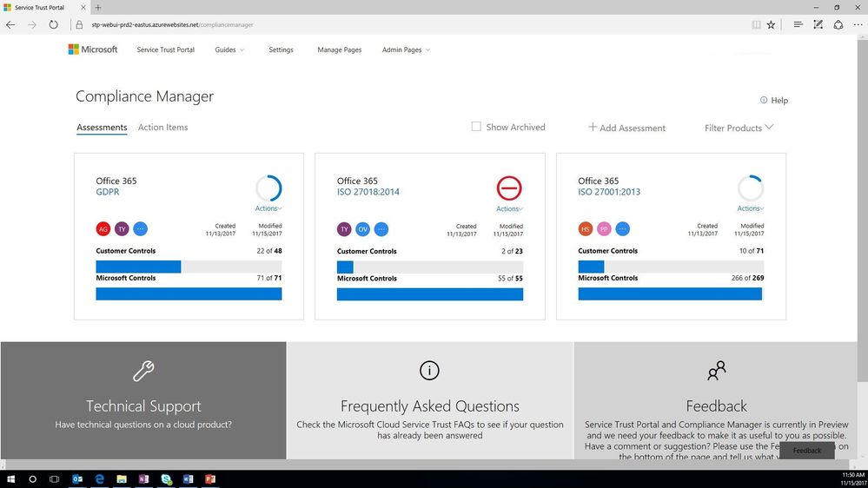
Task: Click GDPR Customer Controls progress bar
Action: click(189, 267)
